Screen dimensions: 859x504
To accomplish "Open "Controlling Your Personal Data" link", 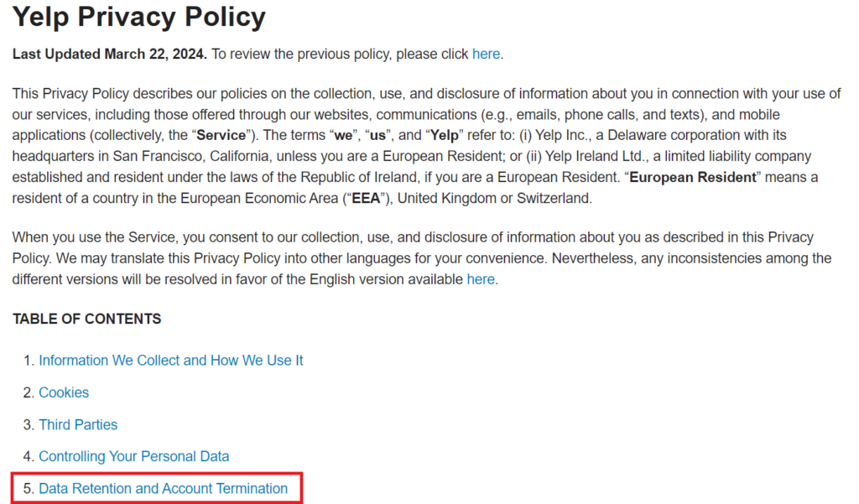I will (134, 456).
